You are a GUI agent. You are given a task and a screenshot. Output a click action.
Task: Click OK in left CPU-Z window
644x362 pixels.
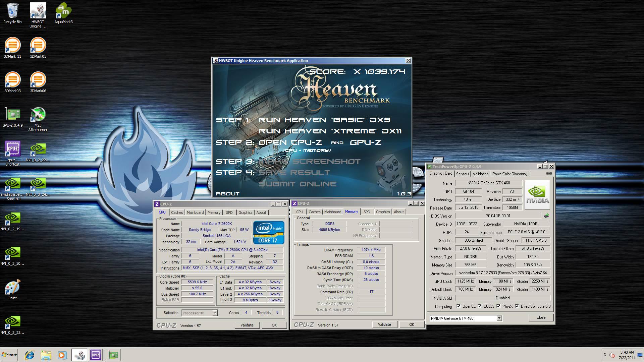tap(274, 325)
